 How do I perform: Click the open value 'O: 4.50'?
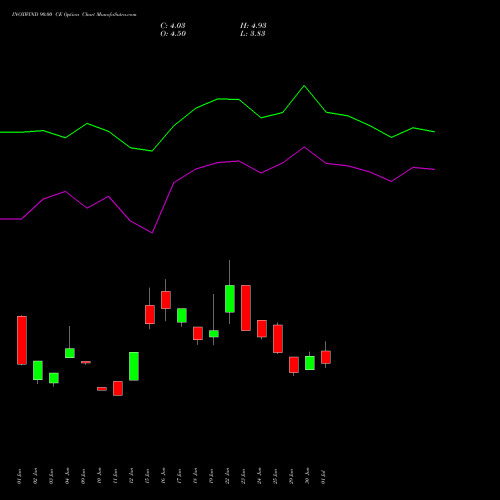click(173, 34)
